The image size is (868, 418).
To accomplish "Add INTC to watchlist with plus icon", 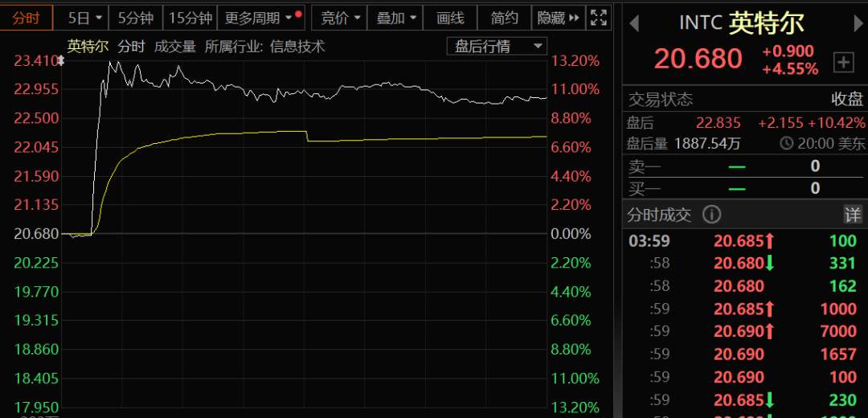I will coord(843,62).
